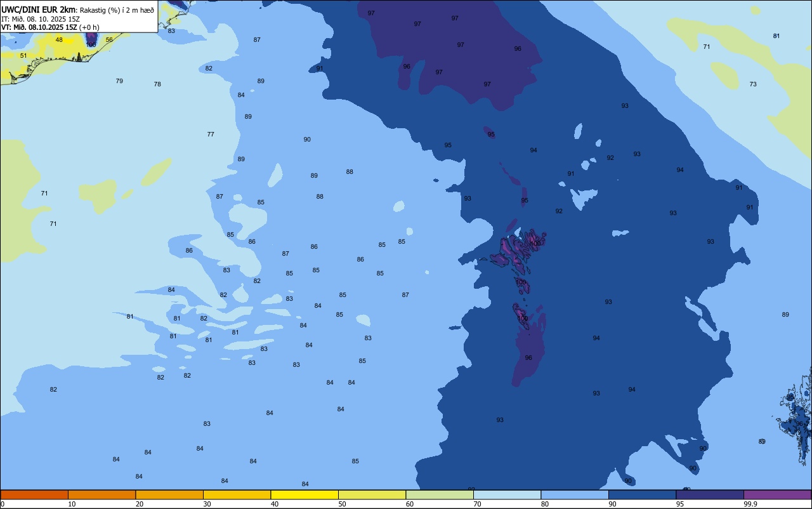
Task: Pick the 40–50 bright yellow legend swatch
Action: tap(304, 494)
